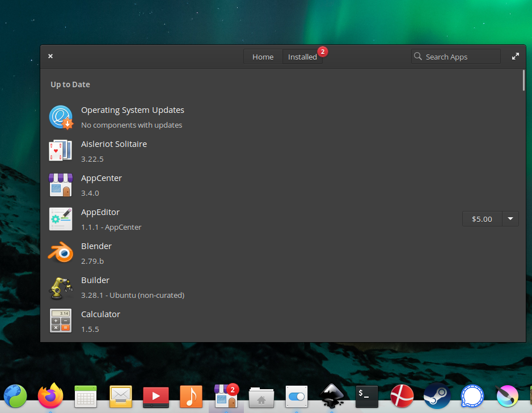
Task: Click the "Operating System Updates" title
Action: [132, 110]
